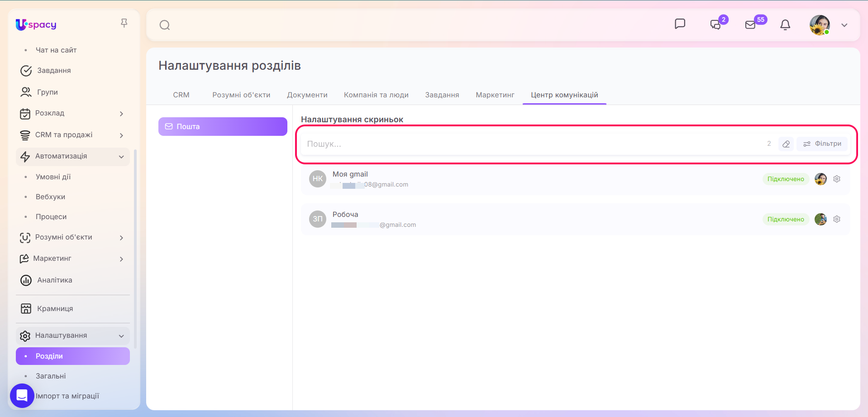Switch to the Маркетинг tab
The width and height of the screenshot is (868, 417).
(x=495, y=95)
